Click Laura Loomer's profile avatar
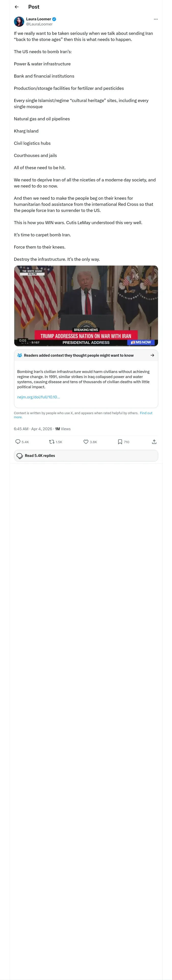 [19, 21]
